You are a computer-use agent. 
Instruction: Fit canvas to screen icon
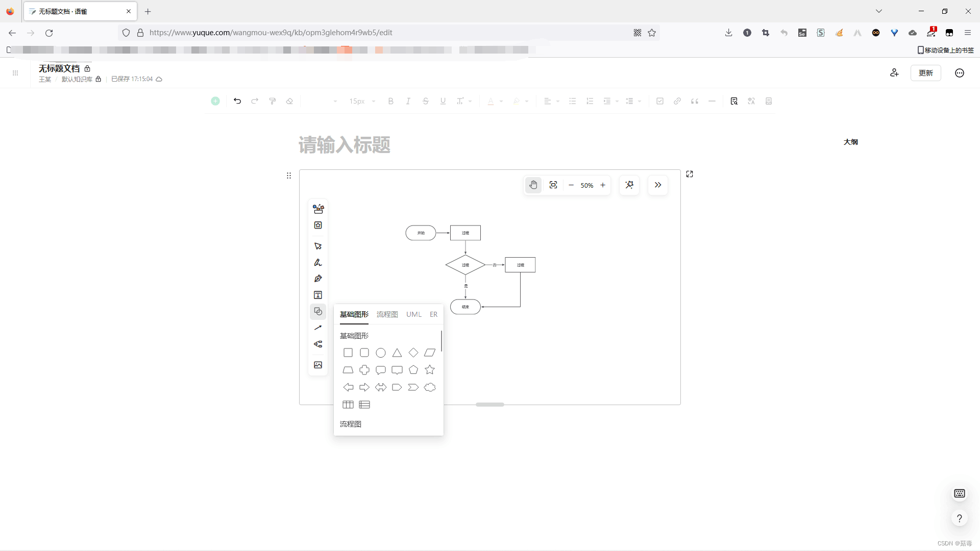click(553, 185)
